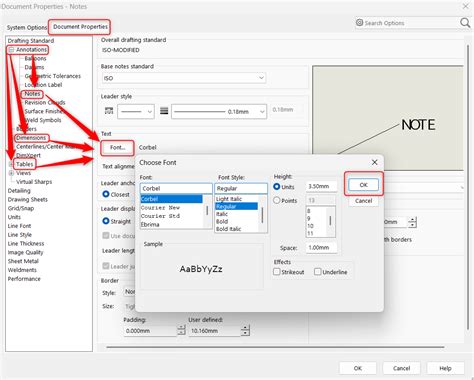Select Drafting Standard tree item

[x=31, y=41]
